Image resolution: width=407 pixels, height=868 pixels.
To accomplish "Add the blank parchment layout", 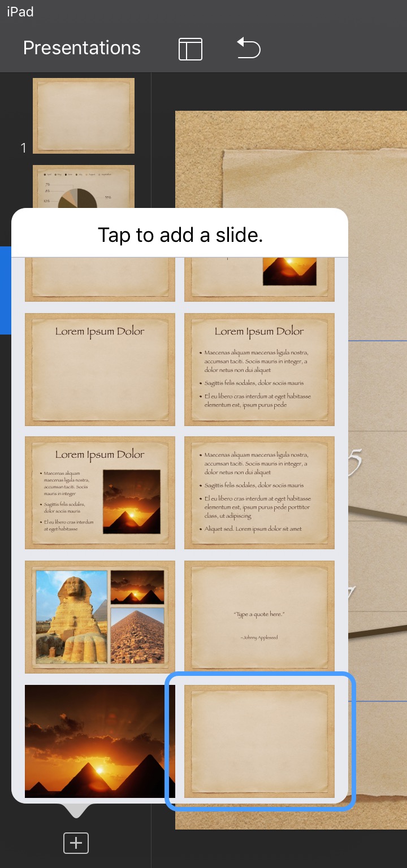I will (x=259, y=741).
